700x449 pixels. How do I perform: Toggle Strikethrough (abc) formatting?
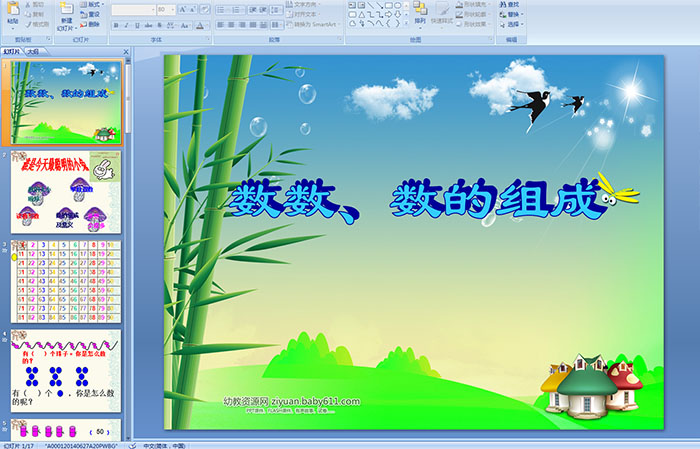click(x=148, y=25)
